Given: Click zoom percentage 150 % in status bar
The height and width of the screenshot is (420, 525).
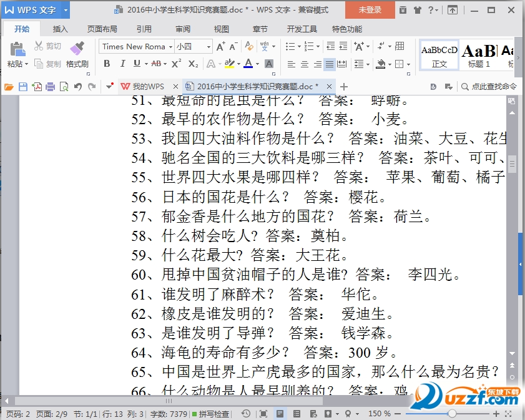Looking at the screenshot, I should click(x=380, y=414).
